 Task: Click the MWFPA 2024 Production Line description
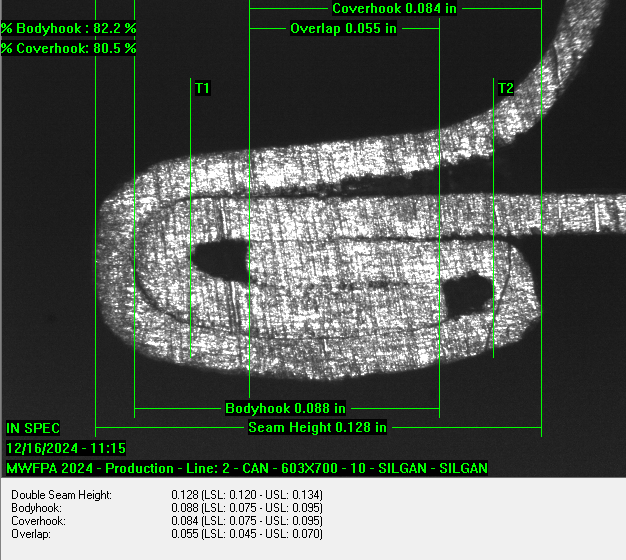247,468
